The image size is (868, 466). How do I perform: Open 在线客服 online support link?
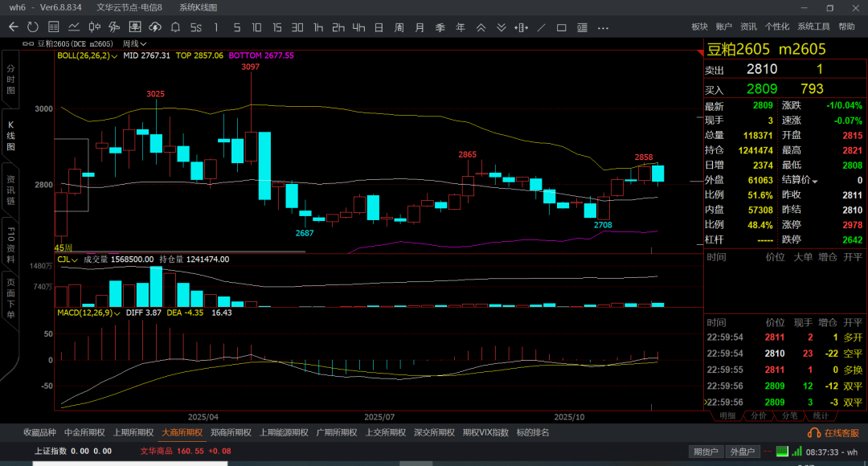(836, 433)
